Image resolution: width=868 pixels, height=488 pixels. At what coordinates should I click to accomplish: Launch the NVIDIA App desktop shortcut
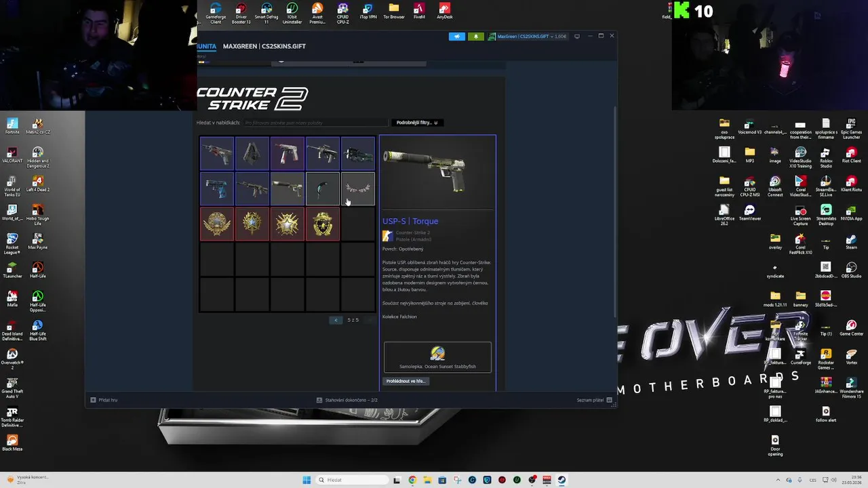[x=851, y=213]
